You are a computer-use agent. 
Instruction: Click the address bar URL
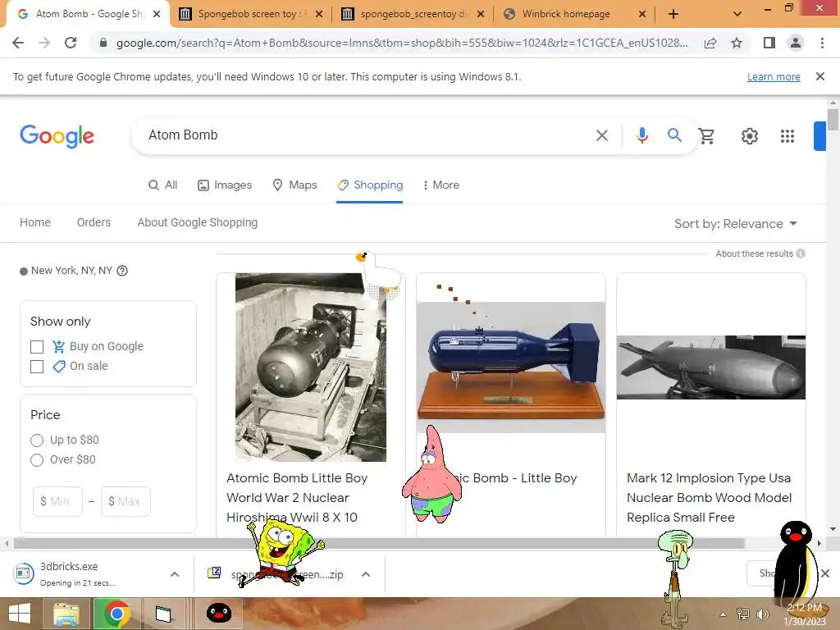tap(402, 43)
